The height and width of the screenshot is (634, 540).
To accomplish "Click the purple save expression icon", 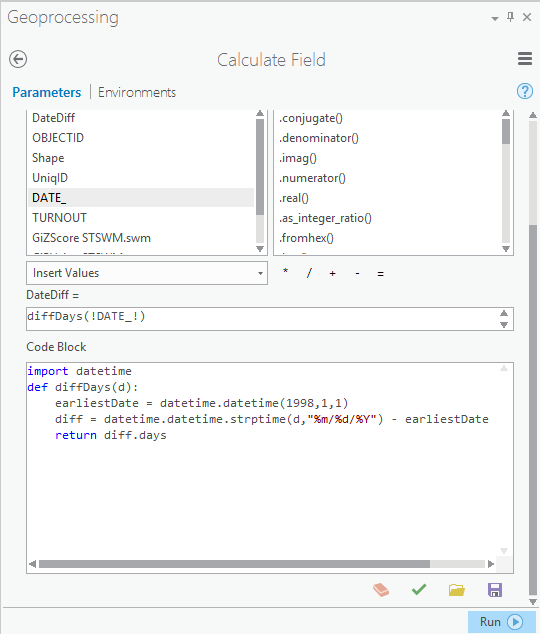I will pyautogui.click(x=495, y=590).
